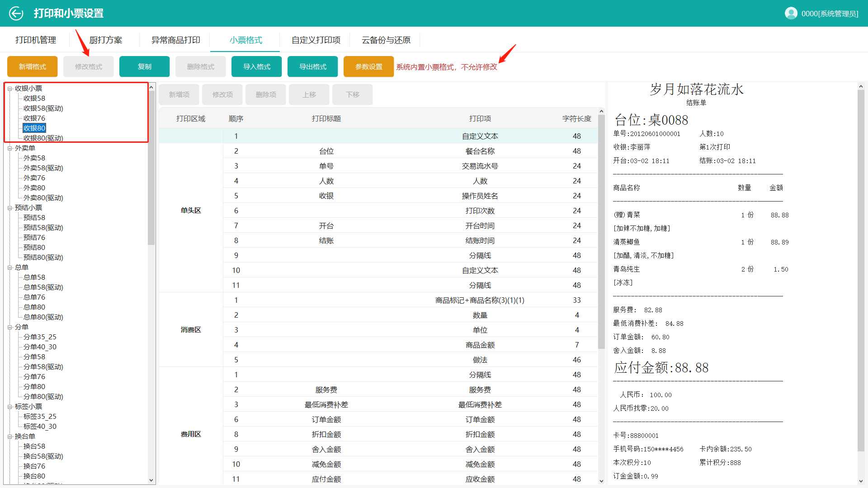The width and height of the screenshot is (868, 488).
Task: Click the 删除项 button
Action: click(x=266, y=94)
